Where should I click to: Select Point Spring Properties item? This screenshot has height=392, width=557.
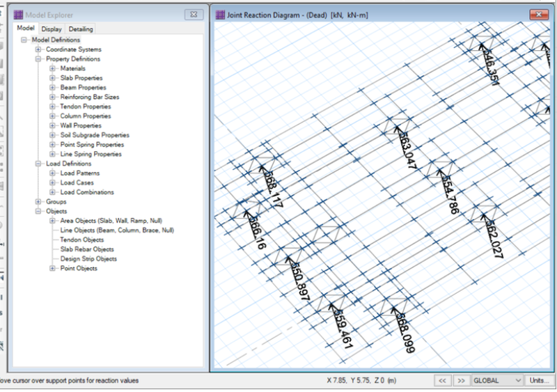(x=92, y=145)
